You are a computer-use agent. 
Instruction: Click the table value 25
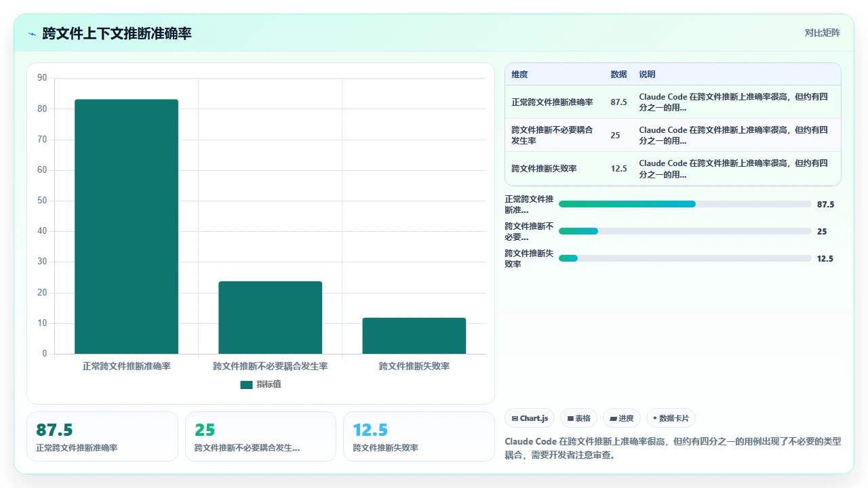[615, 135]
